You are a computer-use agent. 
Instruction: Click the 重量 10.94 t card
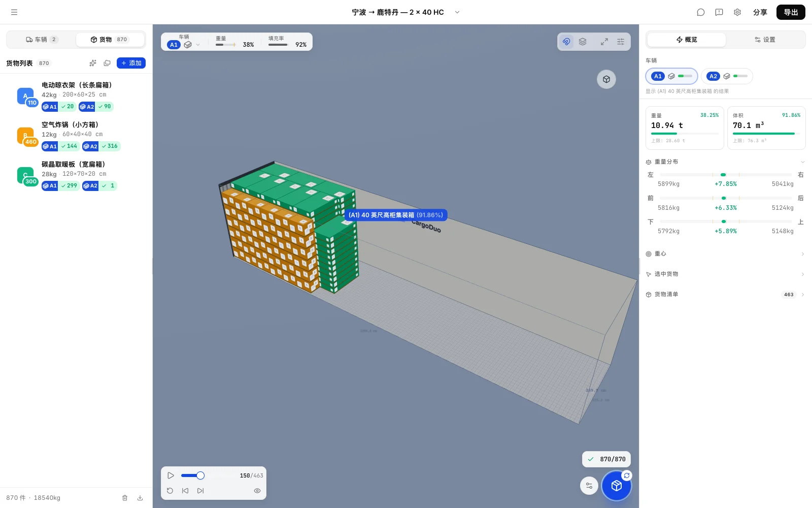click(685, 128)
